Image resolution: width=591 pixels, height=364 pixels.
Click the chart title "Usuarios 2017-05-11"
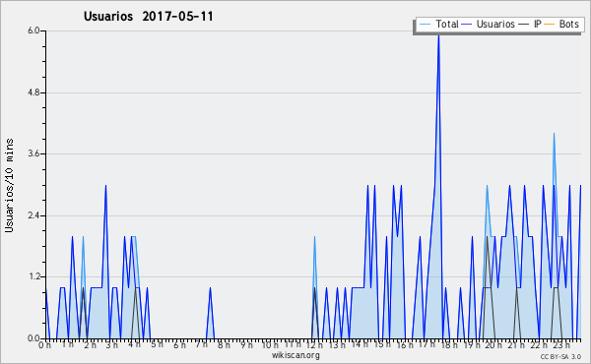tap(148, 17)
